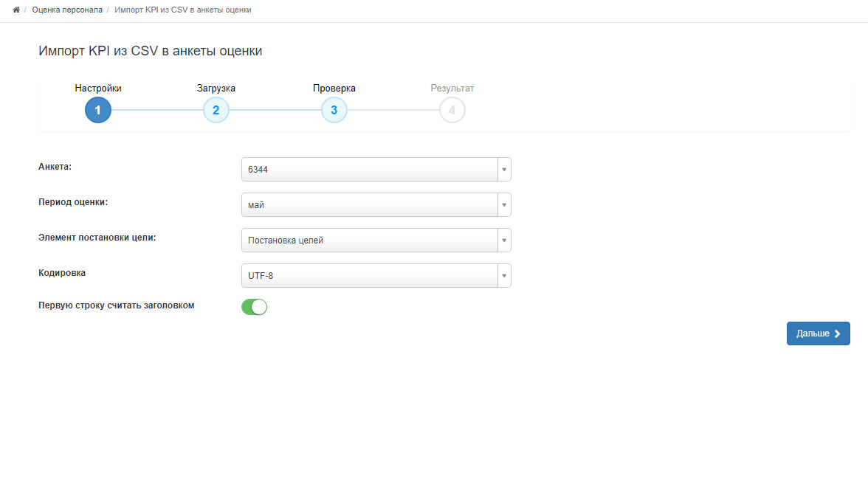The image size is (868, 484).
Task: Click the Анкета: field label
Action: [55, 167]
